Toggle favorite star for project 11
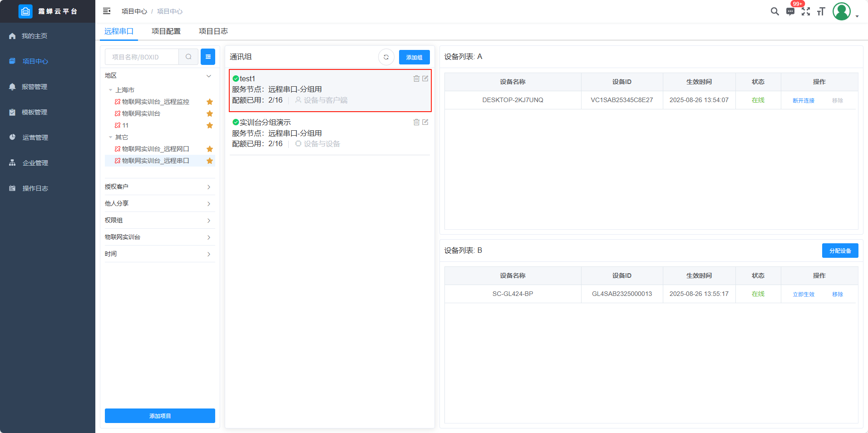This screenshot has height=433, width=868. click(x=210, y=125)
